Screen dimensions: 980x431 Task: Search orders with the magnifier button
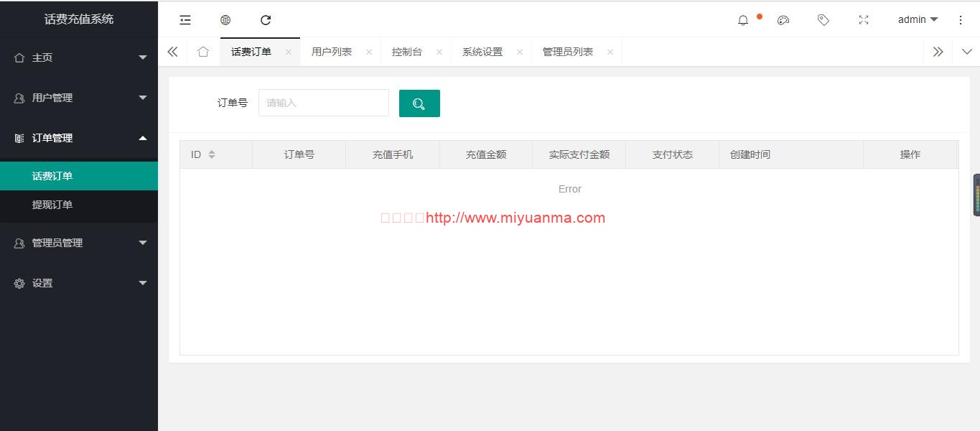coord(419,103)
